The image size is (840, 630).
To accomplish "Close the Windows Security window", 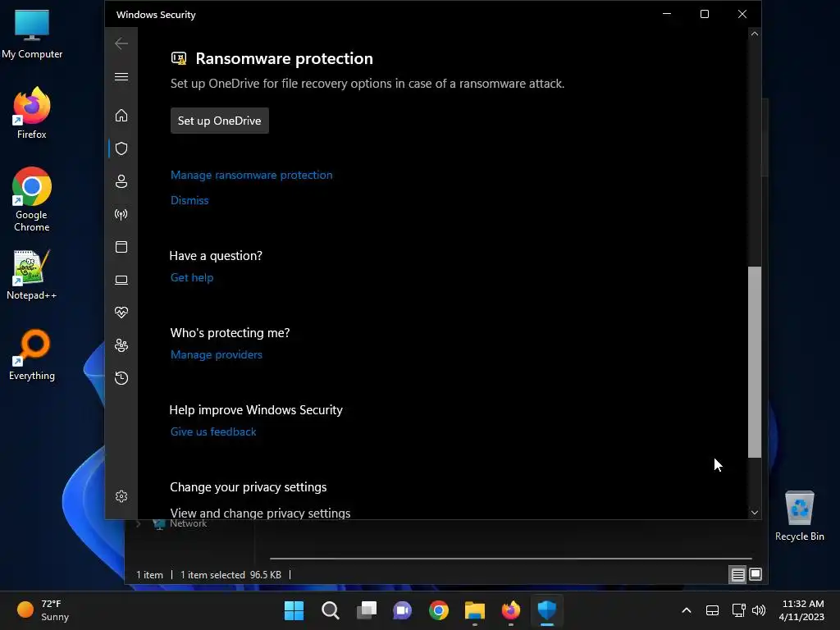I will 742,14.
